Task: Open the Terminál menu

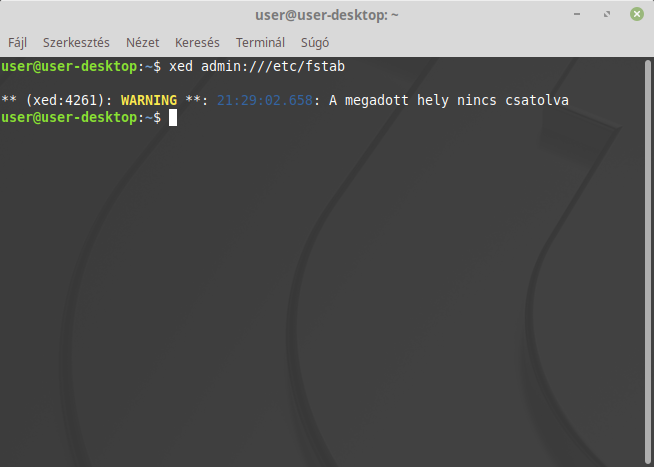Action: [x=260, y=43]
